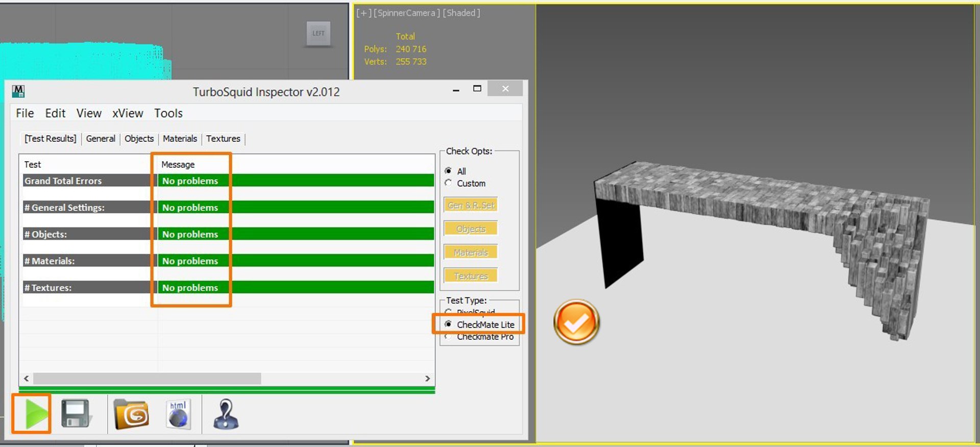980x447 pixels.
Task: Switch to the Test Results tab
Action: pos(51,138)
